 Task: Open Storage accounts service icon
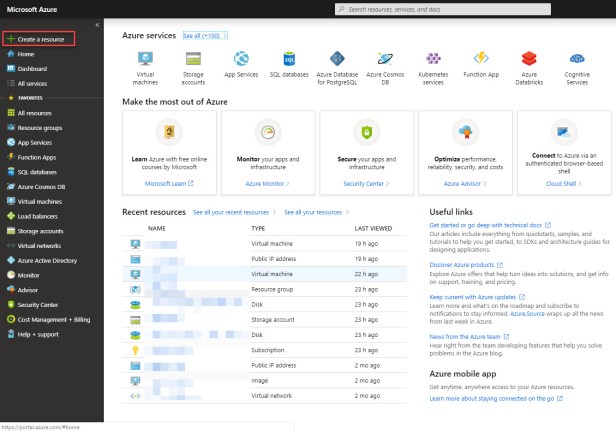coord(193,59)
